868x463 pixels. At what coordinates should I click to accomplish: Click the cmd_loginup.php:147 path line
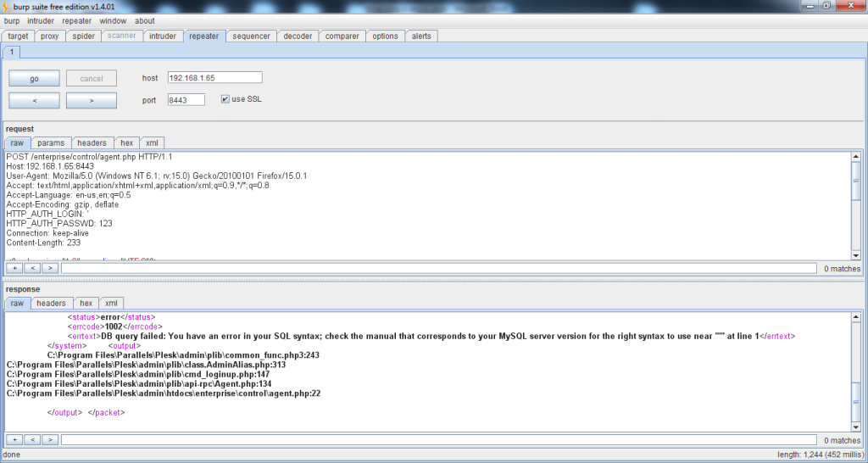138,375
